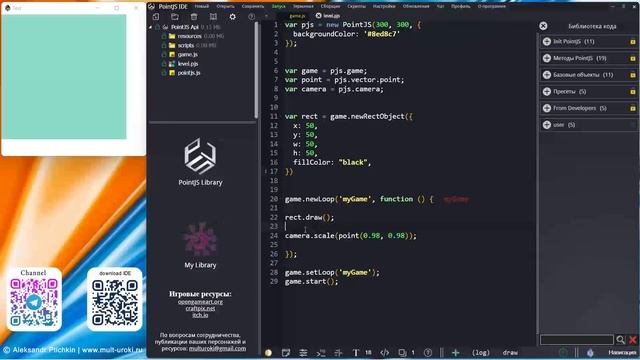Click the windows copy icon in bottom bar
The width and height of the screenshot is (640, 360).
pos(402,353)
